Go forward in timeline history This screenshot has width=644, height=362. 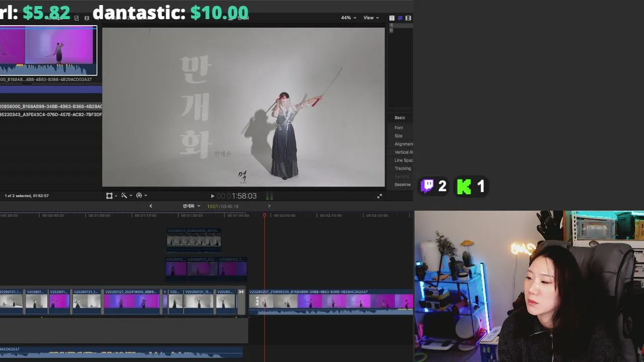pyautogui.click(x=269, y=206)
